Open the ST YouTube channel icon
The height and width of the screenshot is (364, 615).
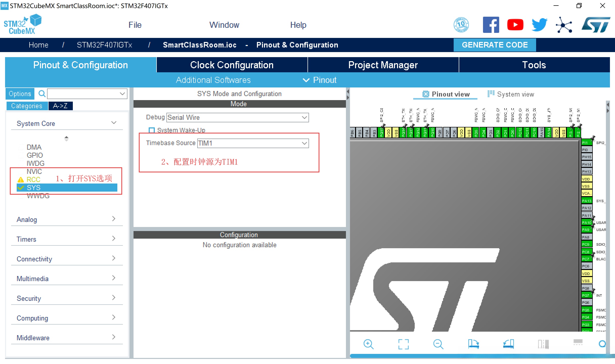click(515, 25)
